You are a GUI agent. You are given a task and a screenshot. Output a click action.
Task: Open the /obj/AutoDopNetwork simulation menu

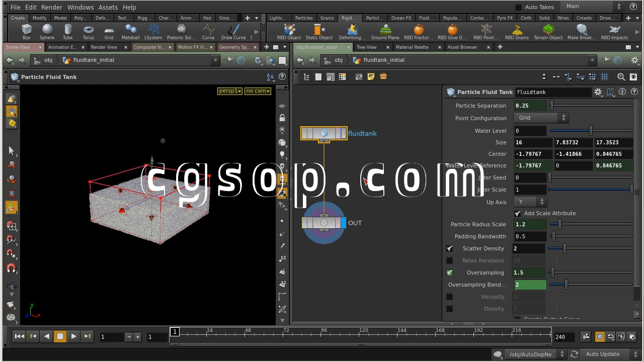(536, 354)
